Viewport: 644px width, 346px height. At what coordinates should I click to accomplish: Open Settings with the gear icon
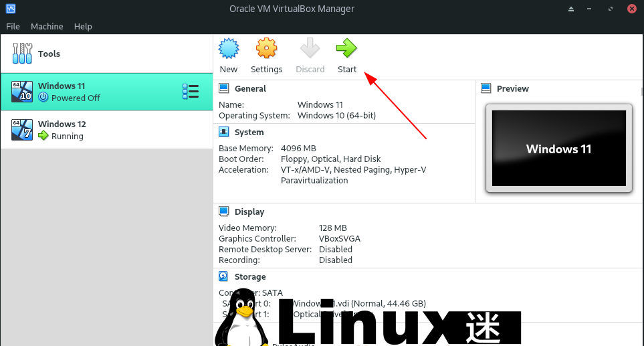pyautogui.click(x=267, y=48)
